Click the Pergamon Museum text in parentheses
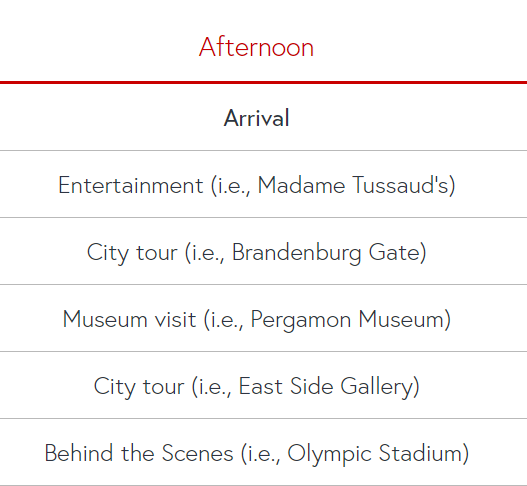527x486 pixels. tap(348, 320)
